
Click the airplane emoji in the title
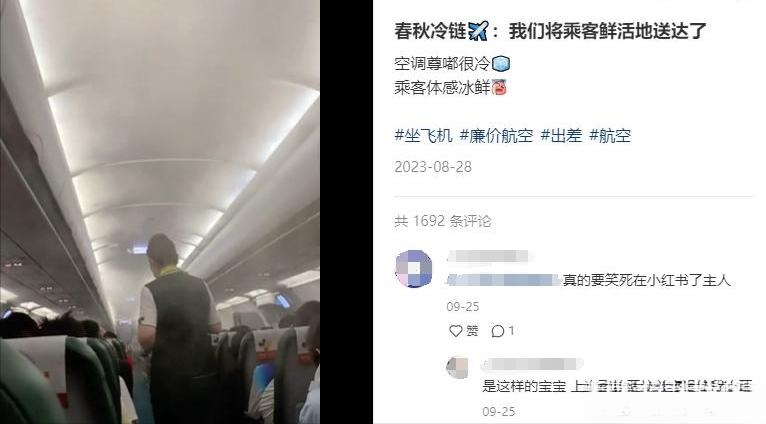tap(478, 31)
